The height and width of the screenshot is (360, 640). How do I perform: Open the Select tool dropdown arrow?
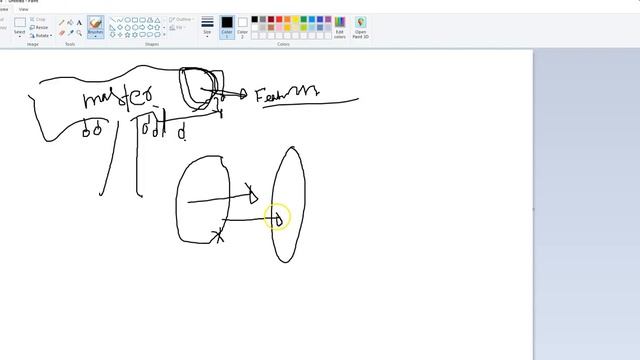[x=20, y=36]
